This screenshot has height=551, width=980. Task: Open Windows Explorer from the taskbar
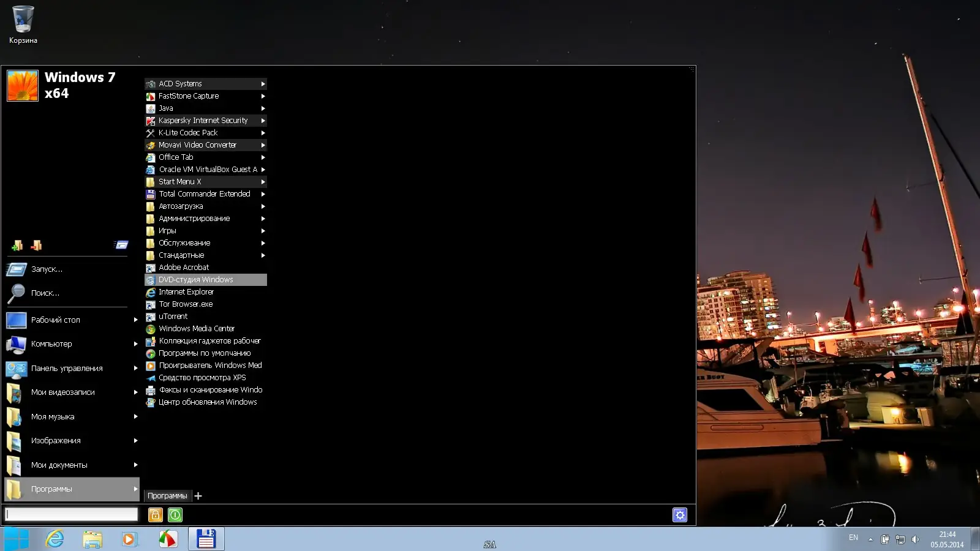point(92,539)
